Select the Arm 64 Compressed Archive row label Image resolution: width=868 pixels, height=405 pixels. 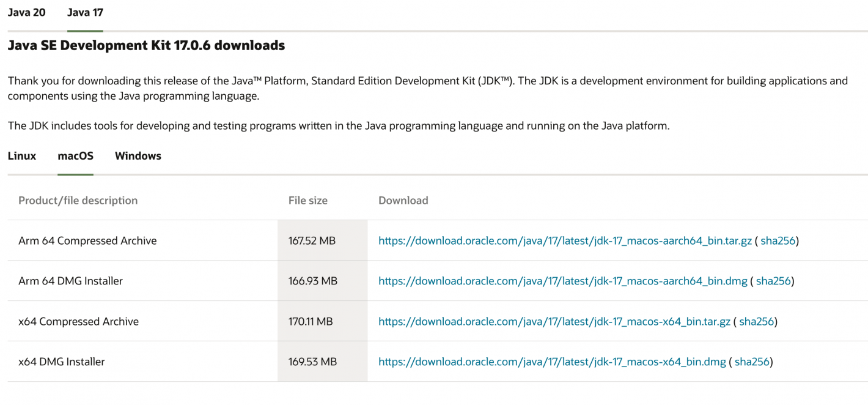point(87,240)
